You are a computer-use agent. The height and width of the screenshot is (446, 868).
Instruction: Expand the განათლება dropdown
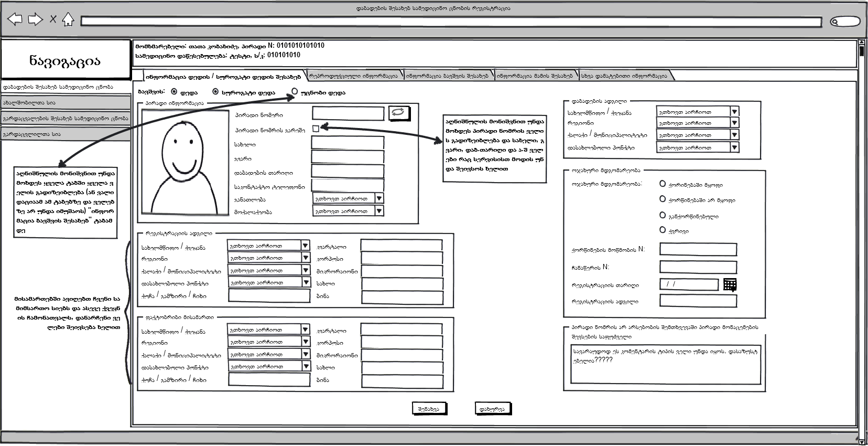coord(379,198)
